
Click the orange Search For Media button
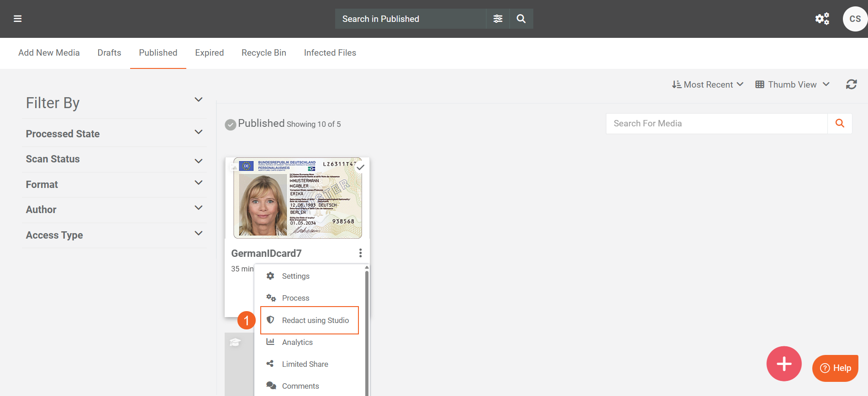[839, 123]
